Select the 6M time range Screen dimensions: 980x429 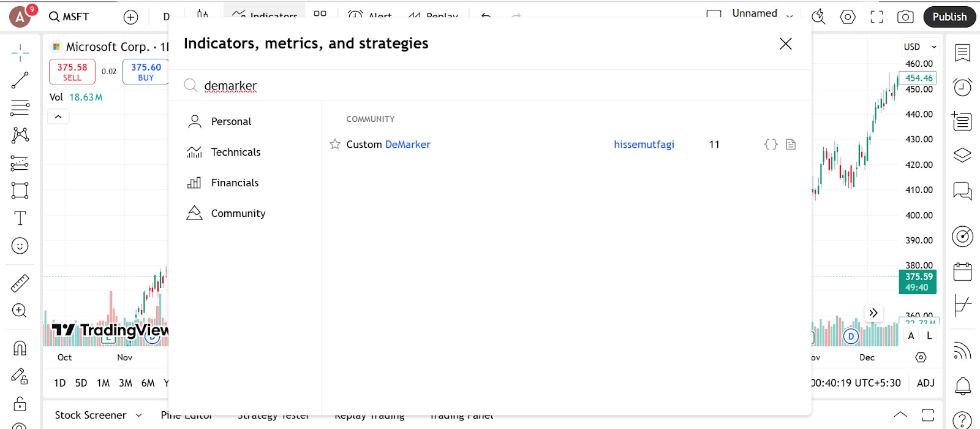pyautogui.click(x=148, y=383)
